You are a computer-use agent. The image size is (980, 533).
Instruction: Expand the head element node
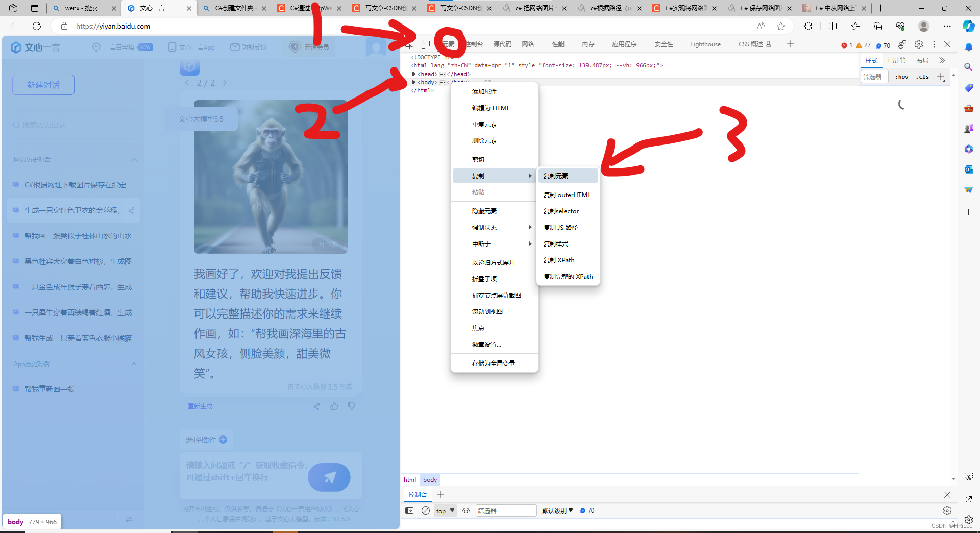click(x=414, y=74)
